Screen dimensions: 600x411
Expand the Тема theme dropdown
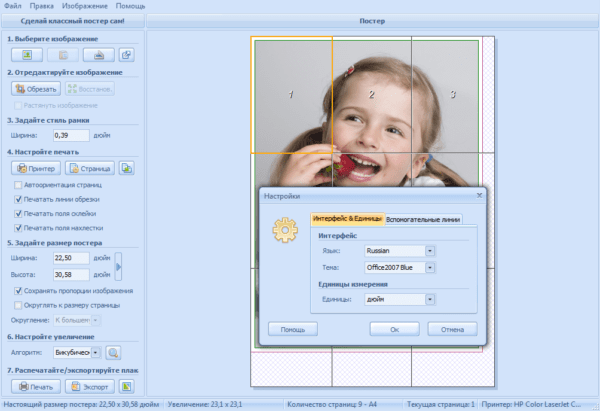(x=430, y=267)
